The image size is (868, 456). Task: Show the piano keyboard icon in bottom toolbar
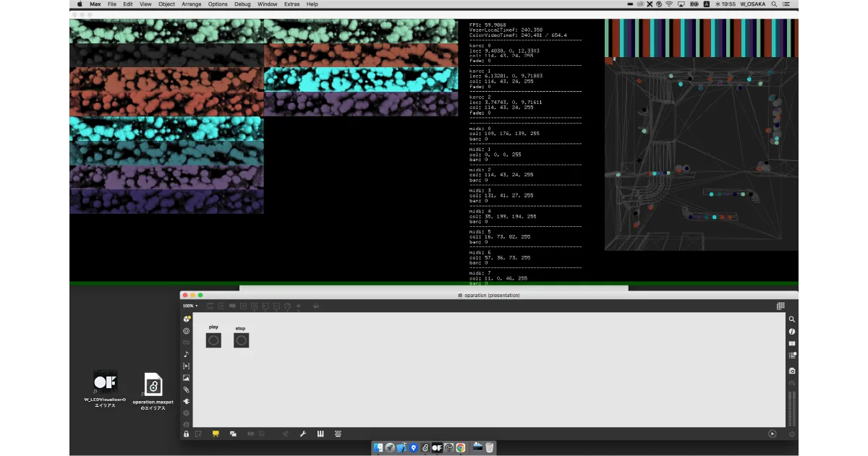pos(320,434)
